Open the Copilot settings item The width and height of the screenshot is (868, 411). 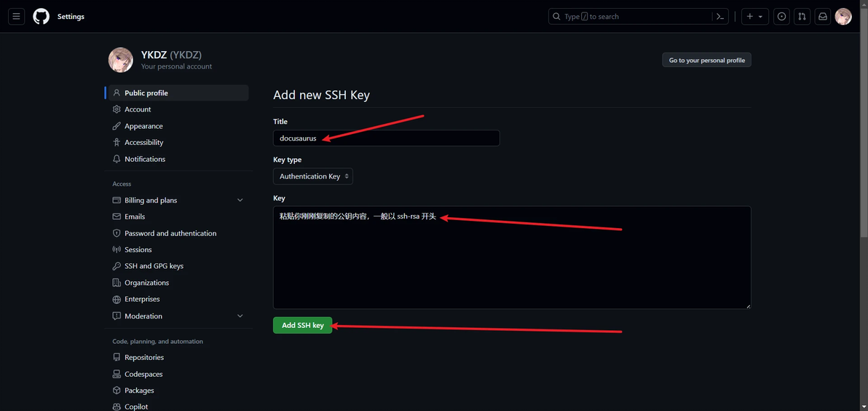coord(136,407)
